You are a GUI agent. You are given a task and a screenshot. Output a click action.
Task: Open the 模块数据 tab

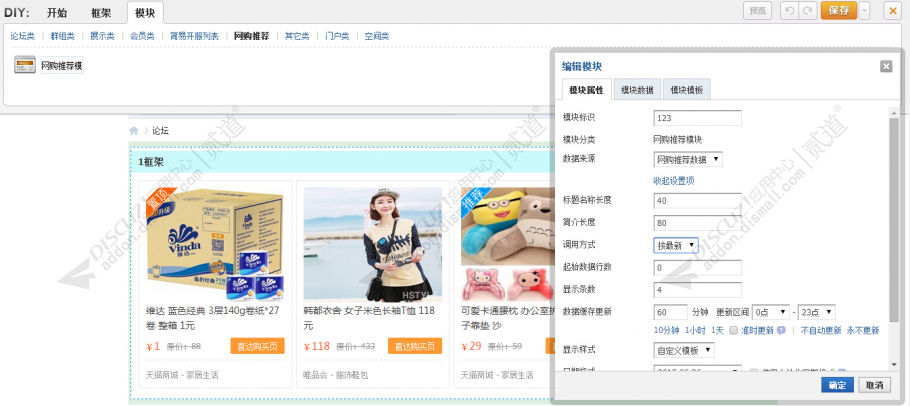pyautogui.click(x=637, y=90)
